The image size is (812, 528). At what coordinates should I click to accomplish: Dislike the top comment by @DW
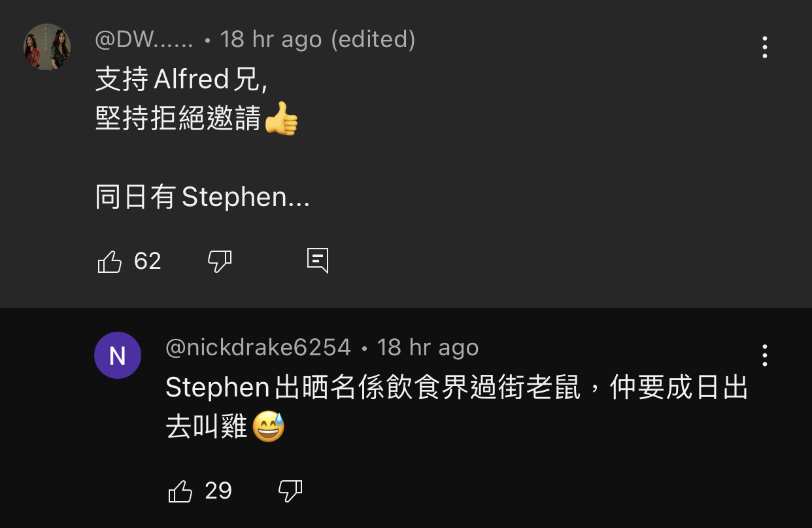tap(220, 262)
